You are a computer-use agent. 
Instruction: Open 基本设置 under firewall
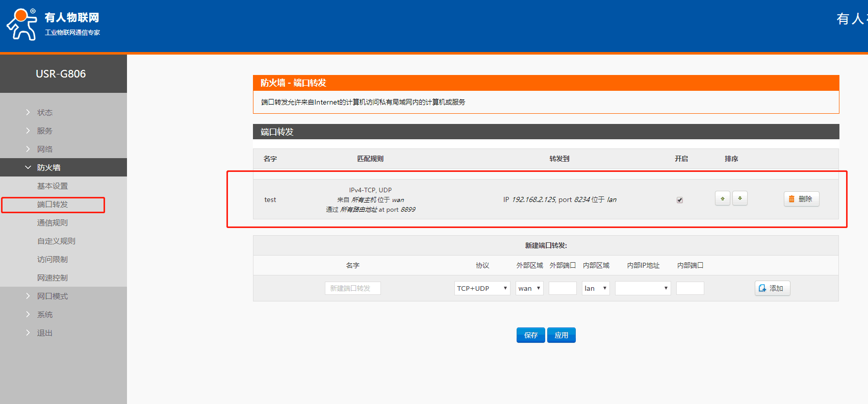(53, 186)
